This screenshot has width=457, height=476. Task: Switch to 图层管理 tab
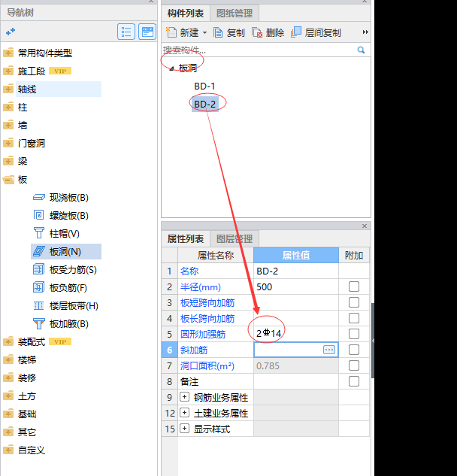(235, 239)
